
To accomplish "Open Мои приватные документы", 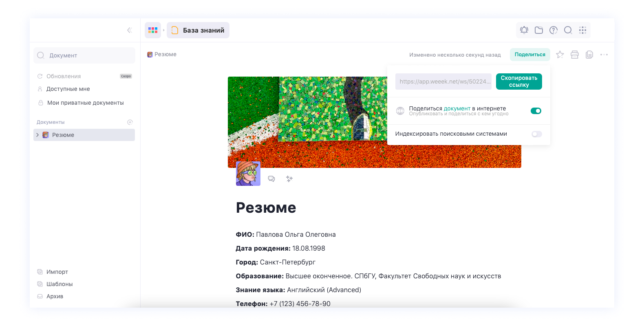I will click(84, 103).
